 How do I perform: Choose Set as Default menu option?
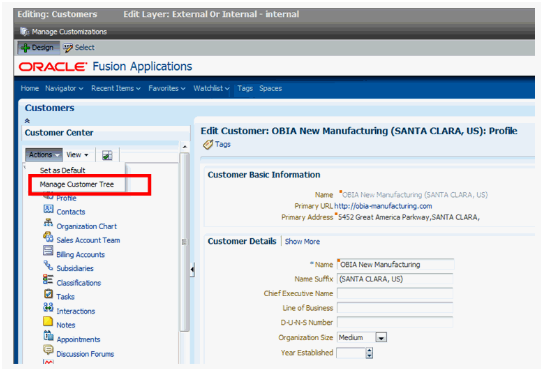tap(62, 170)
